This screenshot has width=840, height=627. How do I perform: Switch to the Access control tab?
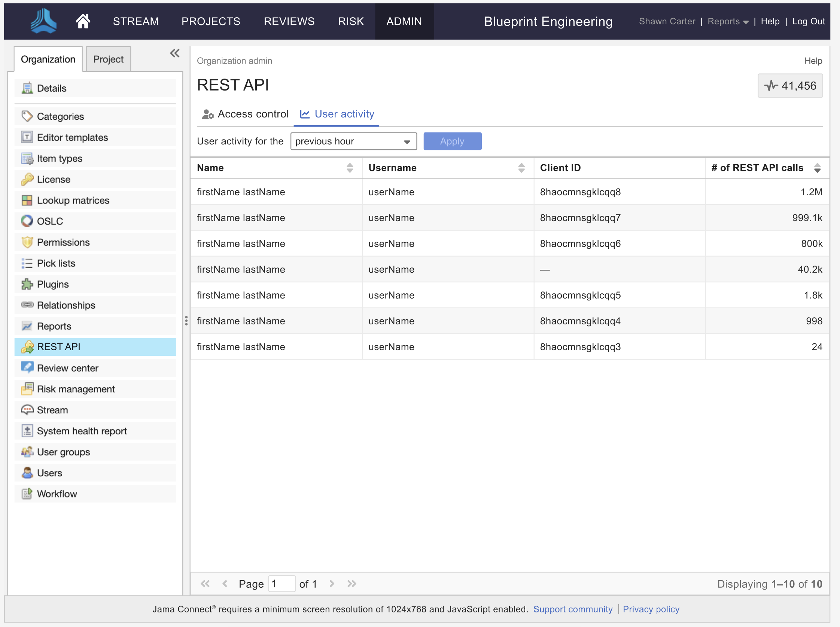245,114
